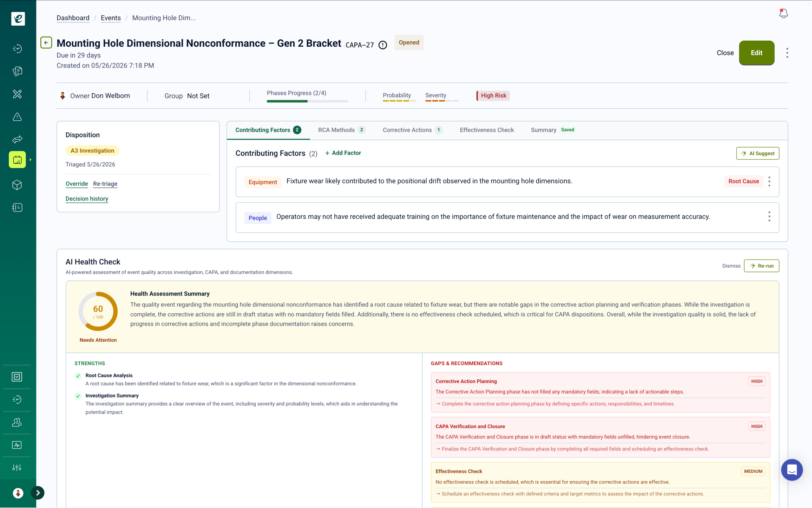Click the 60/100 health score gauge
Screen dimensions: 812x508
(98, 311)
